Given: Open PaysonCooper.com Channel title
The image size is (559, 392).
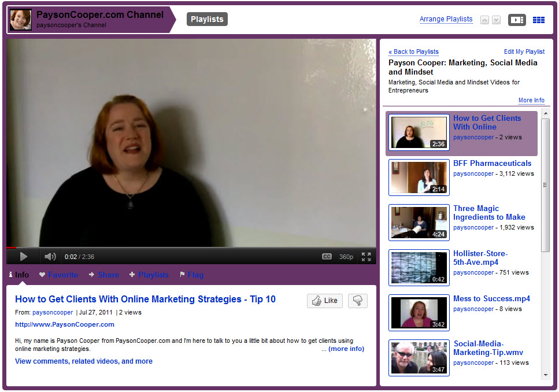Looking at the screenshot, I should coord(100,14).
